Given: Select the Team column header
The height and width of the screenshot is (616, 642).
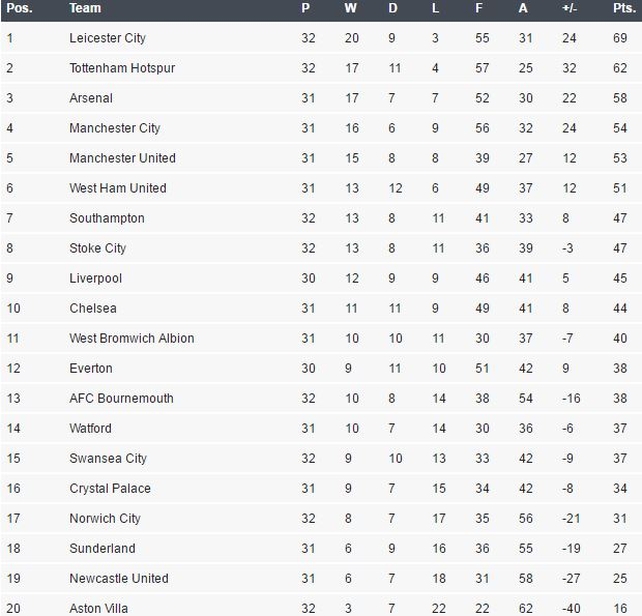Looking at the screenshot, I should (85, 8).
